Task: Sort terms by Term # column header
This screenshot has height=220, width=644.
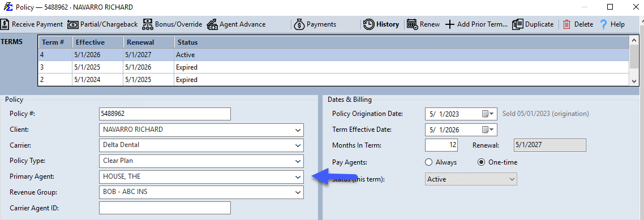Action: pos(55,42)
